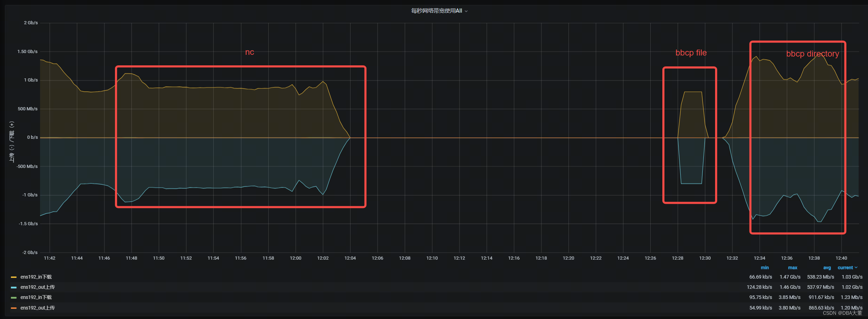Click the current value 1.23 Mb/s
Screen dimensions: 868x319
click(x=851, y=298)
